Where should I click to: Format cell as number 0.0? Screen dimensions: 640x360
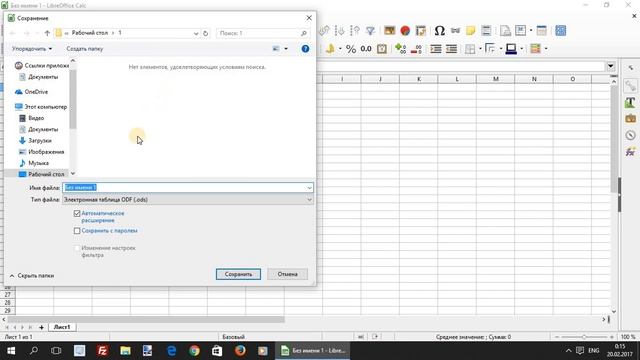click(x=366, y=49)
